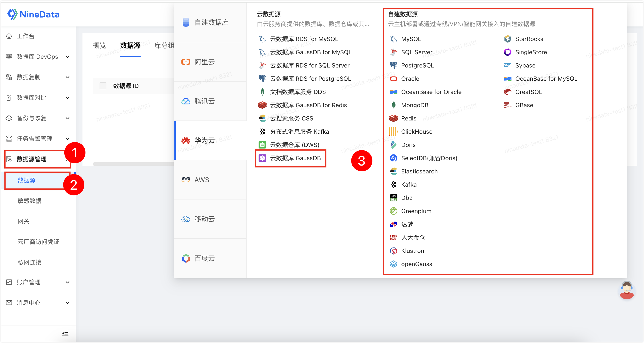The width and height of the screenshot is (644, 343).
Task: Switch to the 概览 tab
Action: tap(100, 45)
